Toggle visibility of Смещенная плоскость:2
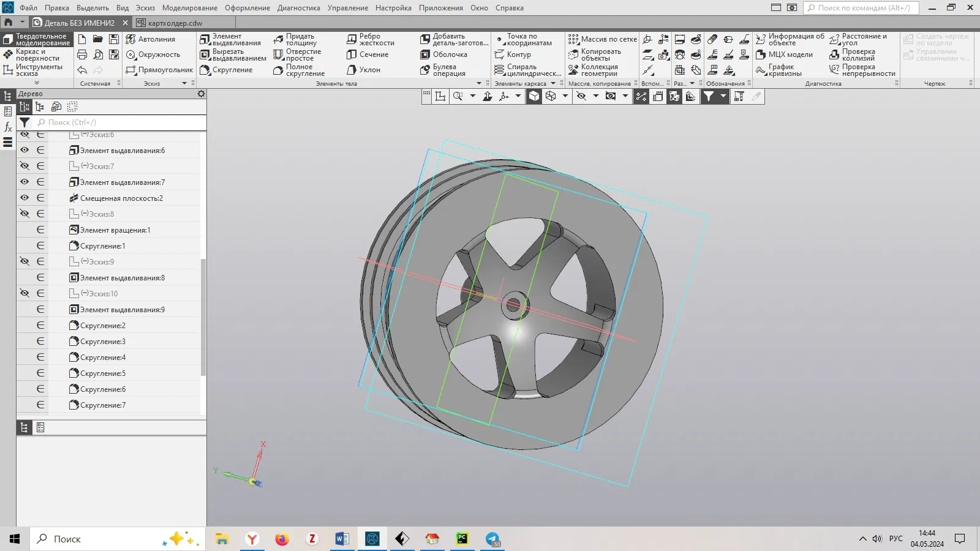 (x=24, y=198)
